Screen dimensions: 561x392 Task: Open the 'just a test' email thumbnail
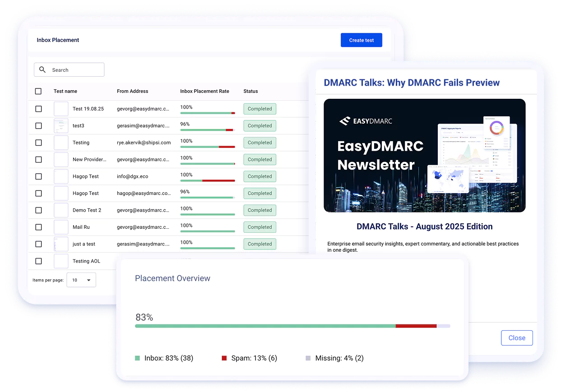point(61,244)
